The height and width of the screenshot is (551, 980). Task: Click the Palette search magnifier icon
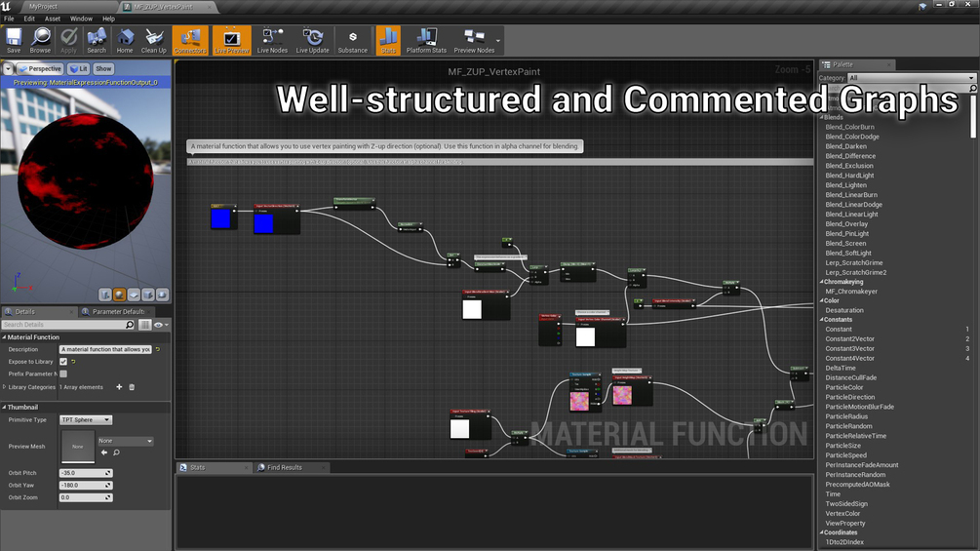click(x=972, y=89)
